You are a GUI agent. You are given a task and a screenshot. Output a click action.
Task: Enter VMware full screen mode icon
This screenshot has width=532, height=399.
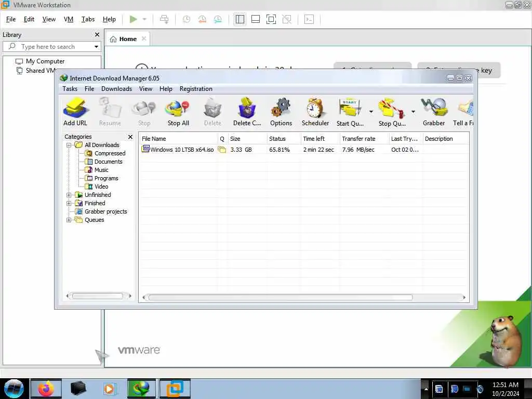pyautogui.click(x=271, y=19)
